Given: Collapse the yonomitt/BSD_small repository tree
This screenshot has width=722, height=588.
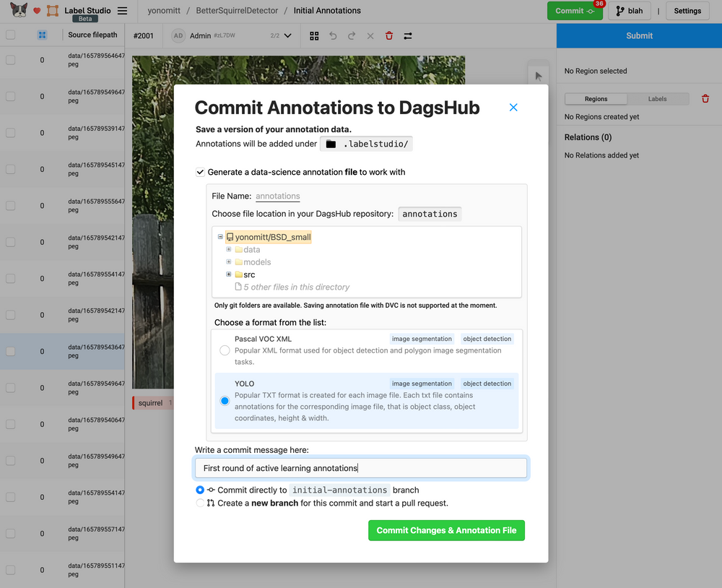Looking at the screenshot, I should pos(219,236).
